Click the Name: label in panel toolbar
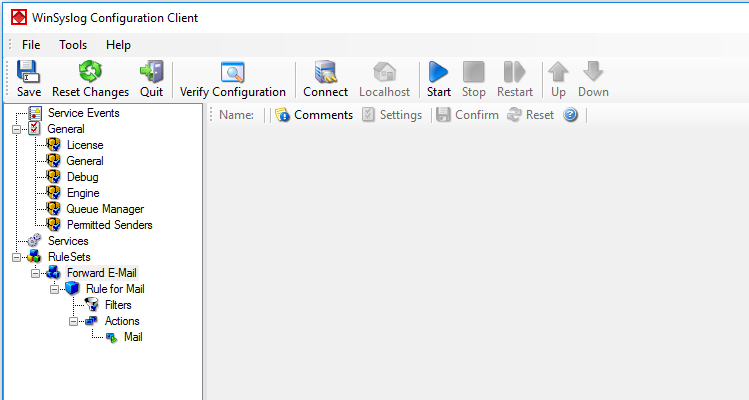This screenshot has height=400, width=749. [236, 115]
